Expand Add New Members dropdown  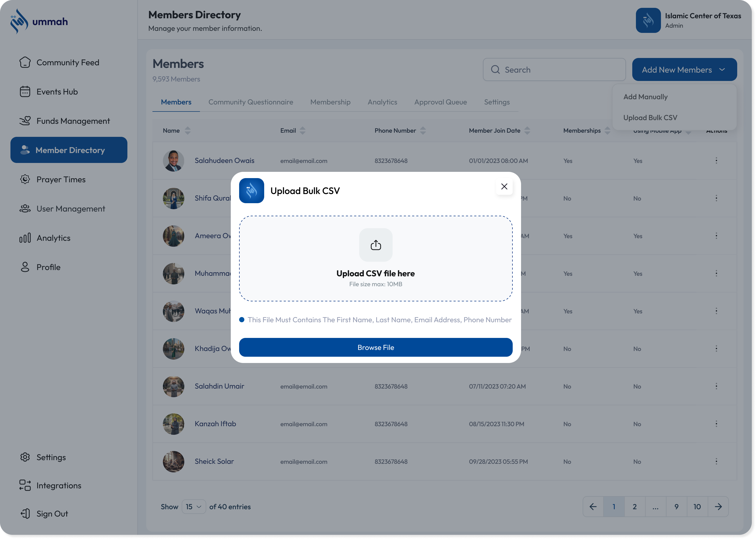pos(685,70)
